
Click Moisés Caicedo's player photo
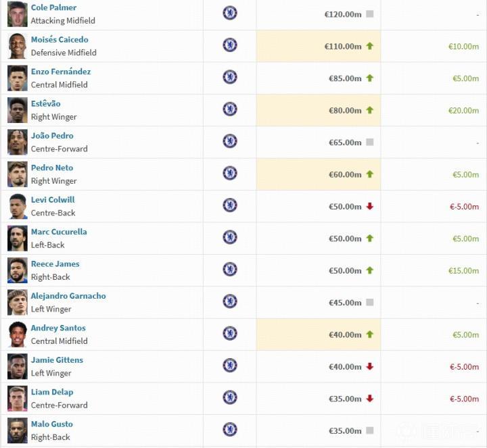pyautogui.click(x=18, y=46)
